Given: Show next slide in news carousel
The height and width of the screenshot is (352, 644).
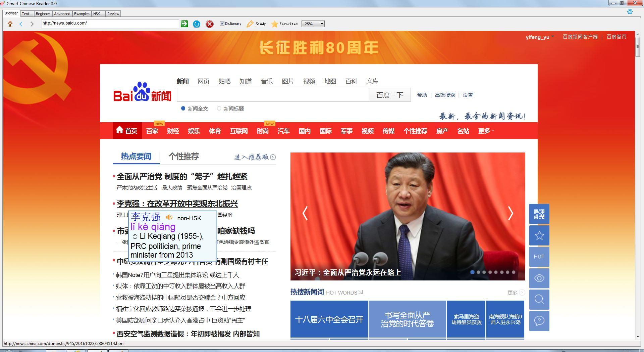Looking at the screenshot, I should (511, 213).
